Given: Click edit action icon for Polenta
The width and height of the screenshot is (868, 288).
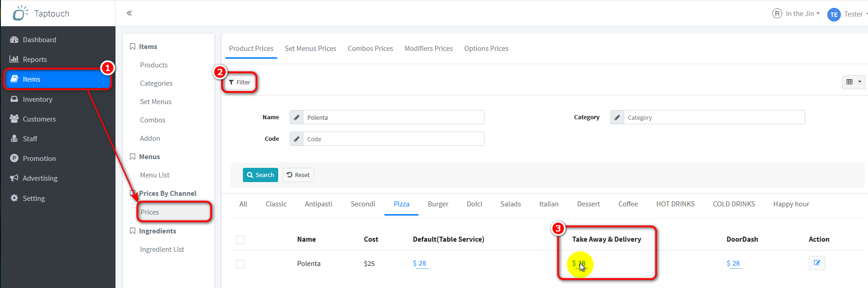Looking at the screenshot, I should tap(817, 263).
